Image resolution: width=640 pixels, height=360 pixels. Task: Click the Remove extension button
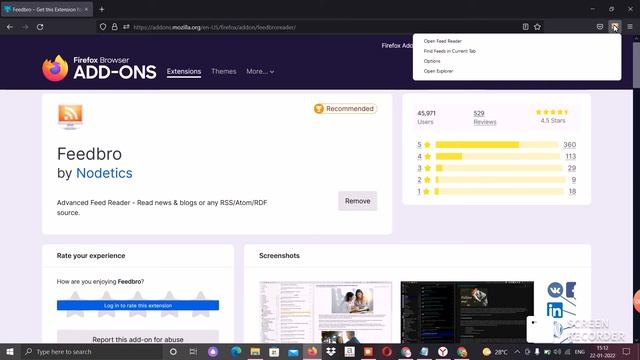tap(358, 201)
